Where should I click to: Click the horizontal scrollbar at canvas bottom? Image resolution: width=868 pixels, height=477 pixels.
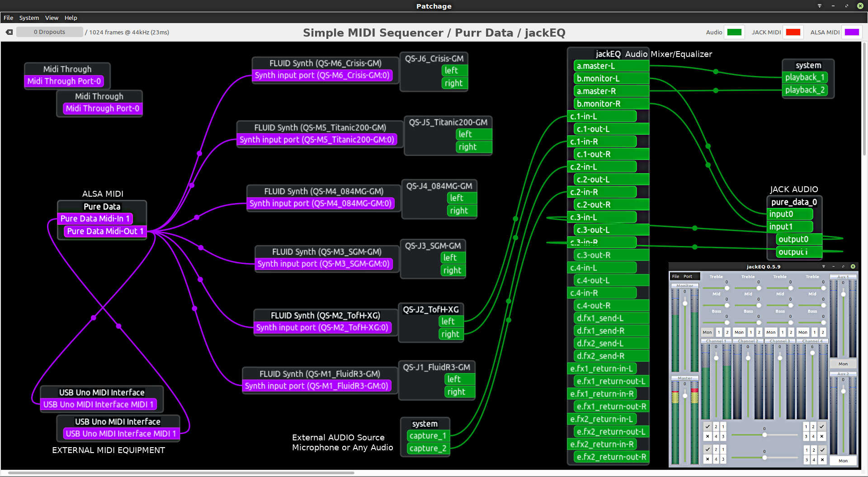coord(181,473)
